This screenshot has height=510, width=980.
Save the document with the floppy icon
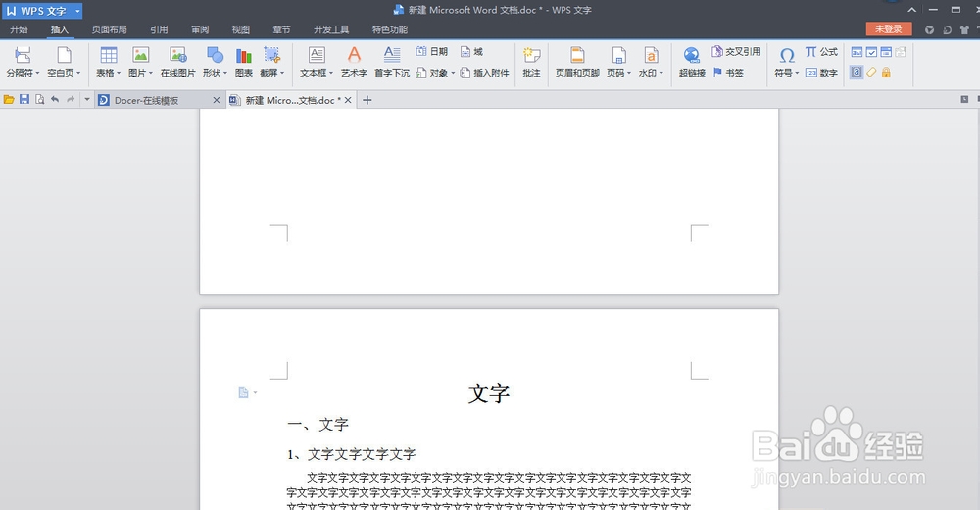24,99
